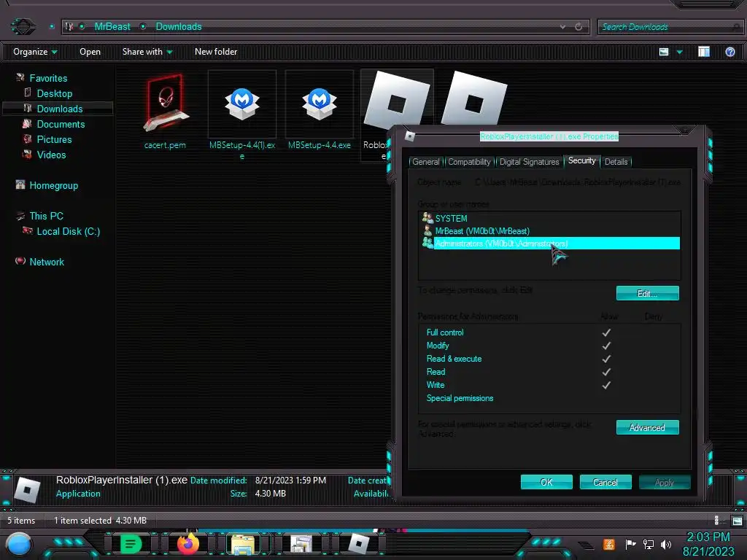This screenshot has height=560, width=747.
Task: Switch to the Security tab
Action: [581, 160]
